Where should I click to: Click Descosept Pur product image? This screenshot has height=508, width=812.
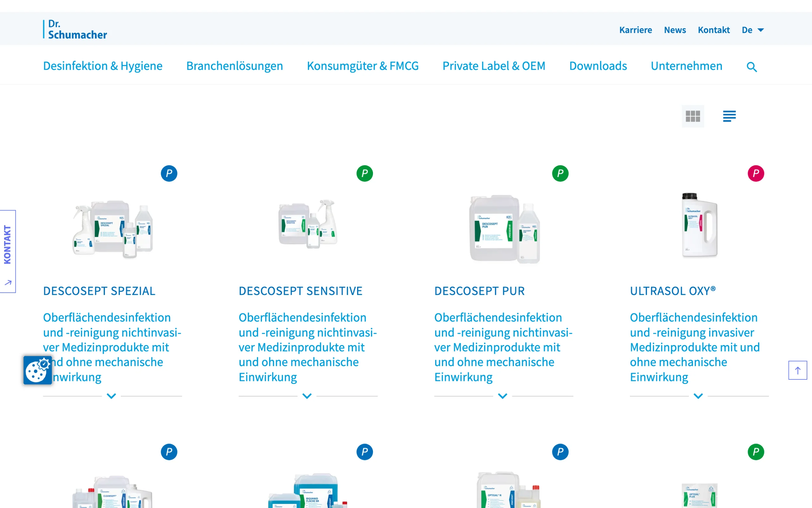pos(504,229)
